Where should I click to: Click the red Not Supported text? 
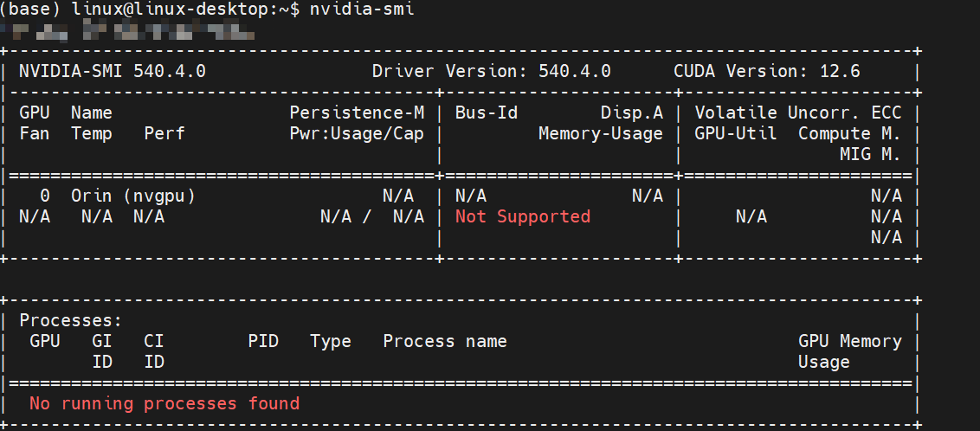pyautogui.click(x=523, y=216)
